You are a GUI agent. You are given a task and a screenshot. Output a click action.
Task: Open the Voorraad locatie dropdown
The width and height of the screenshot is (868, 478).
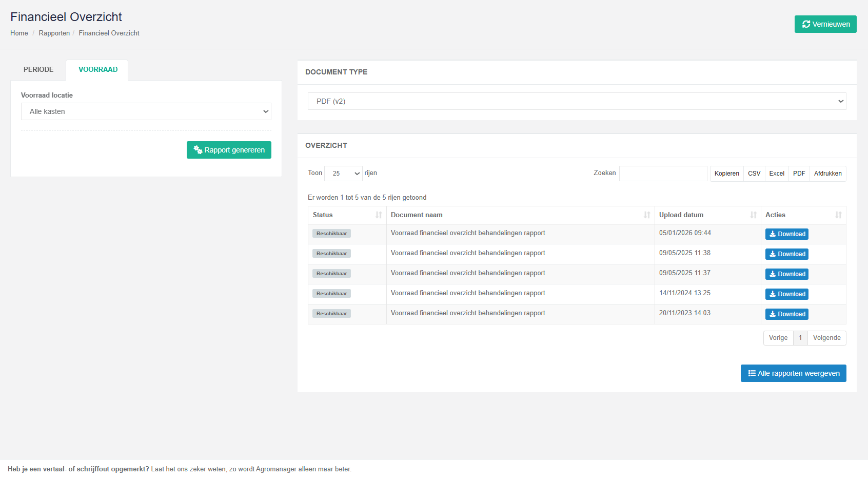(146, 111)
